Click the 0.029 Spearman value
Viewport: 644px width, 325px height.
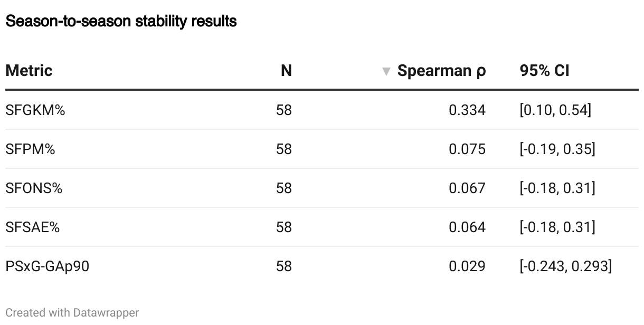(467, 266)
